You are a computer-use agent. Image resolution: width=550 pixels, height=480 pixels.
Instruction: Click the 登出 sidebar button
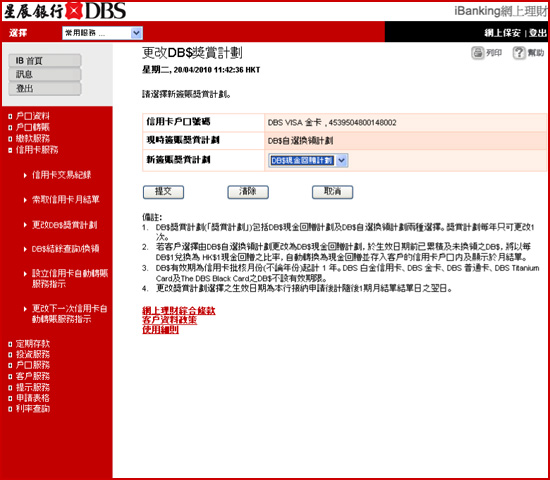45,88
